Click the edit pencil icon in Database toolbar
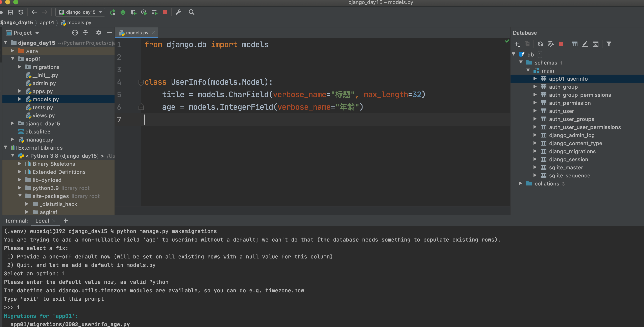Image resolution: width=644 pixels, height=327 pixels. (x=585, y=44)
